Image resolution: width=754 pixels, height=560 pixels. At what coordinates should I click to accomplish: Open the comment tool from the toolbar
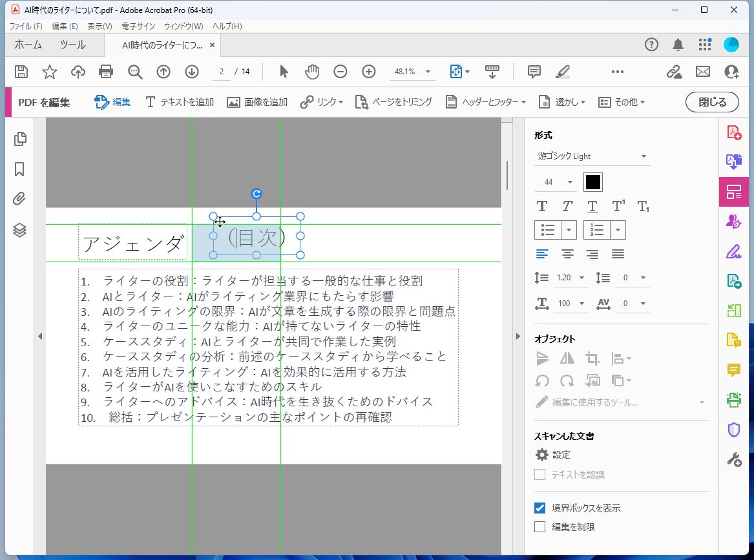tap(534, 72)
